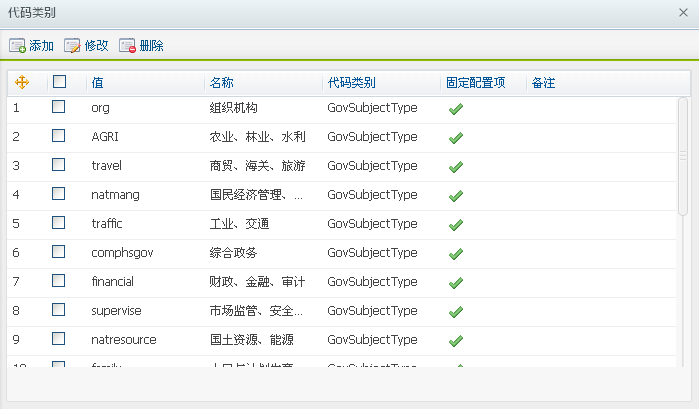Click green checkmark in the natresource row
Image resolution: width=699 pixels, height=409 pixels.
[x=456, y=341]
